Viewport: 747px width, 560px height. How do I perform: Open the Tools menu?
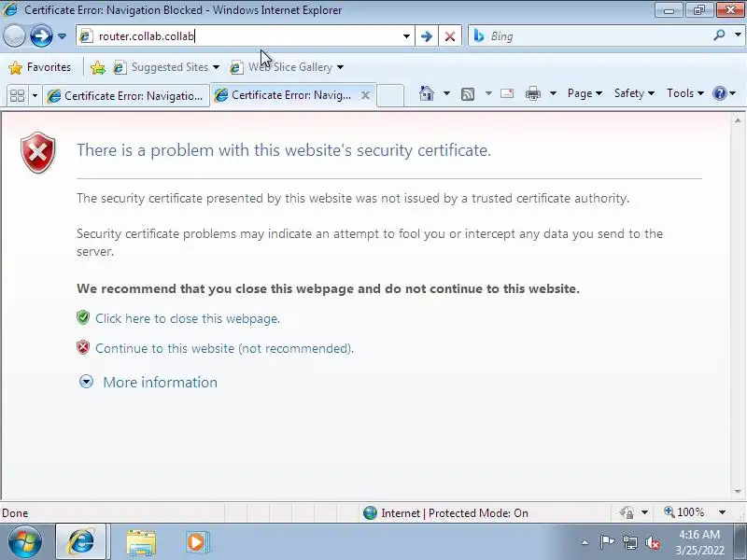point(685,93)
